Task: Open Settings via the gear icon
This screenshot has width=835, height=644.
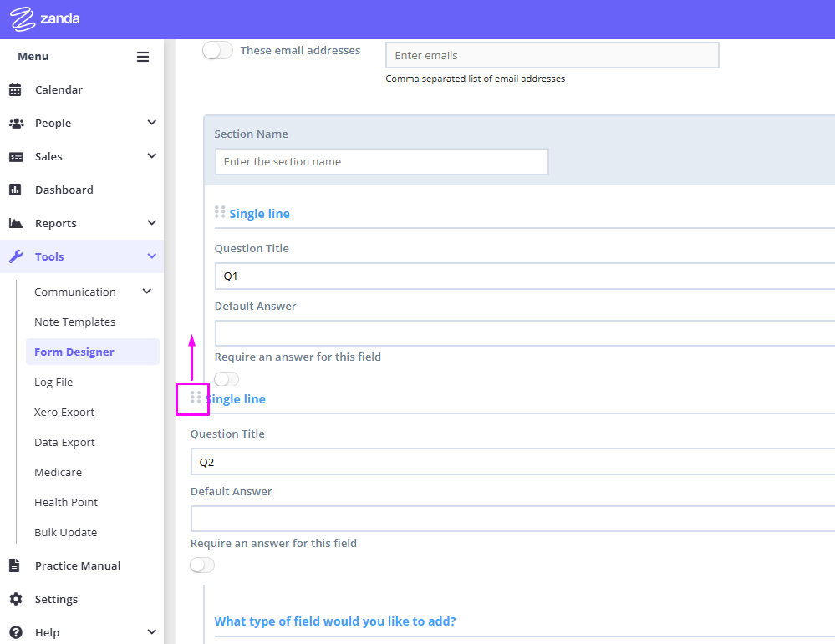Action: click(x=16, y=599)
